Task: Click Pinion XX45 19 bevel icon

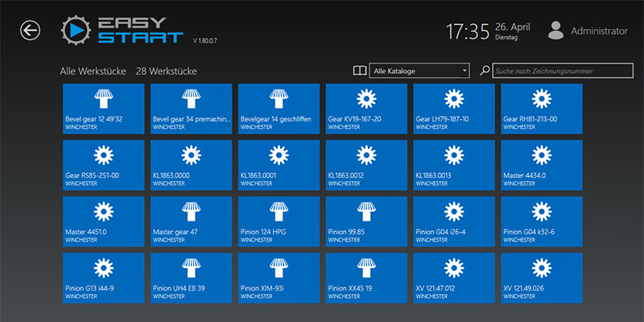Action: tap(366, 268)
